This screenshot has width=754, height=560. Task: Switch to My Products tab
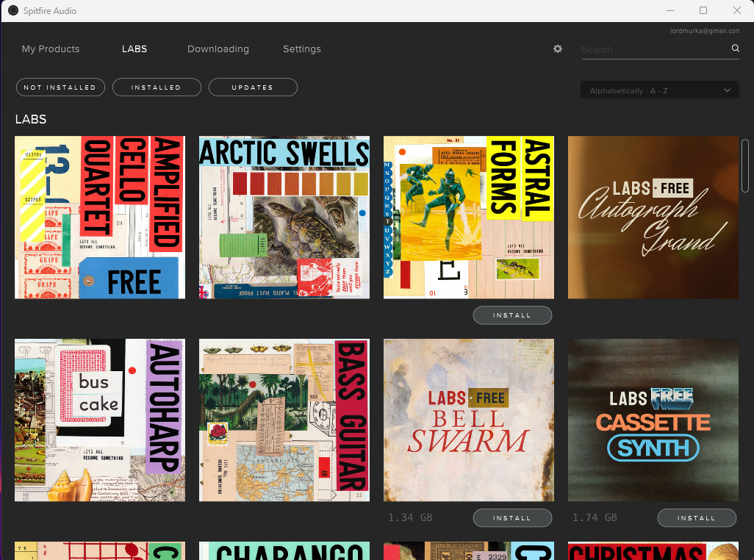coord(51,49)
